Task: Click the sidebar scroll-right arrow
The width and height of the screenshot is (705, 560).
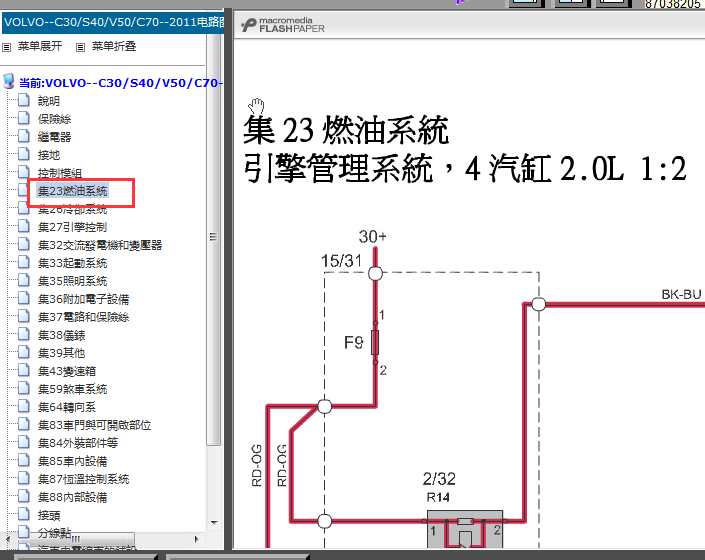Action: click(x=196, y=539)
